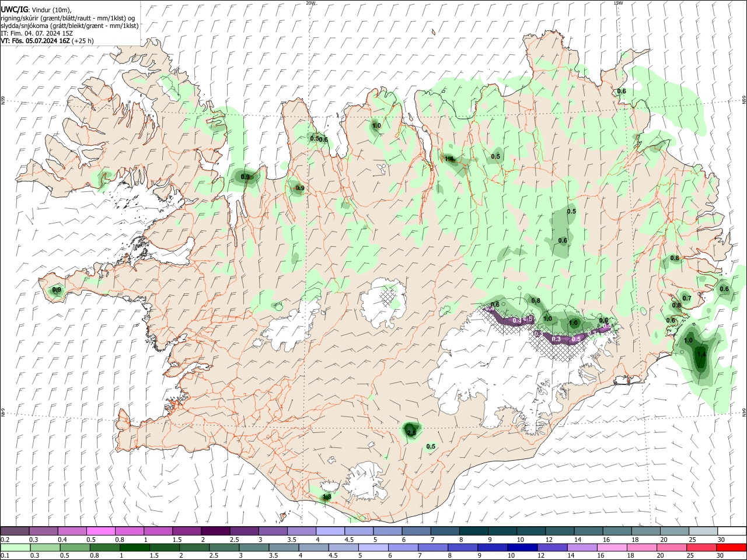747x560 pixels.
Task: Pick the bright red rain swatch labeled 30
Action: point(731,547)
